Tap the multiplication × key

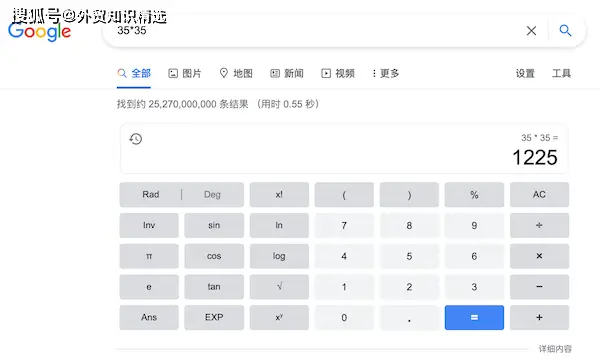[539, 256]
